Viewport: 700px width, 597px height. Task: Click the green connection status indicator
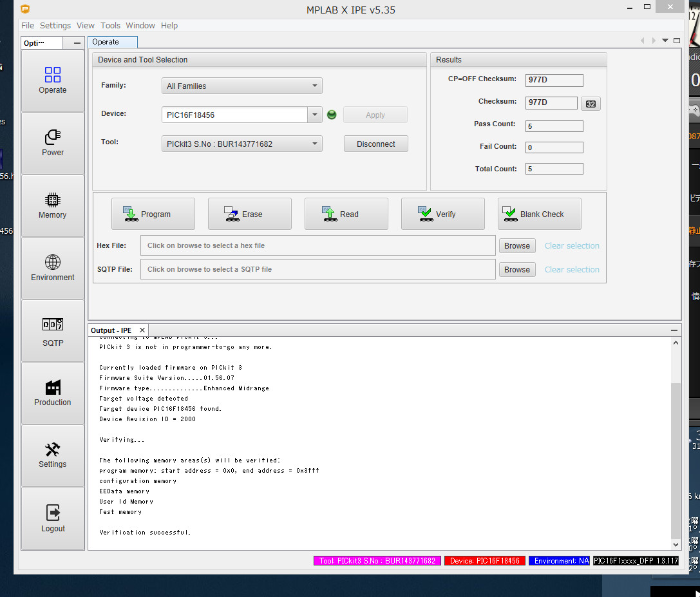coord(332,115)
